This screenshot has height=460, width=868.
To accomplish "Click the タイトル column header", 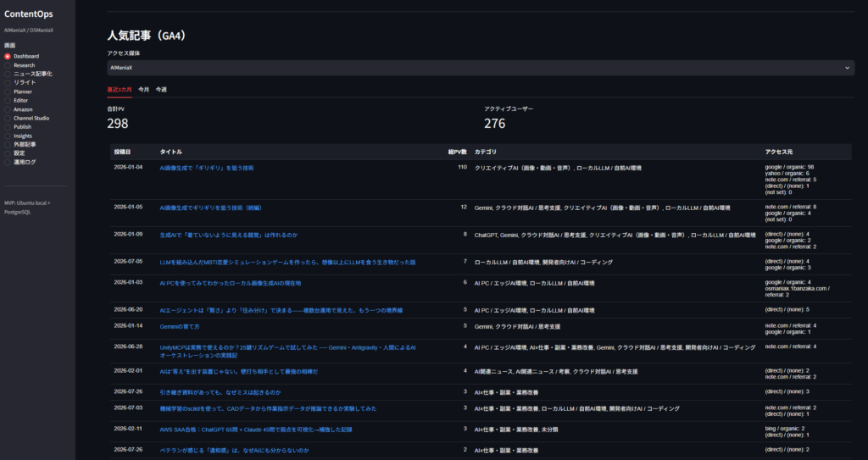I will (x=170, y=152).
